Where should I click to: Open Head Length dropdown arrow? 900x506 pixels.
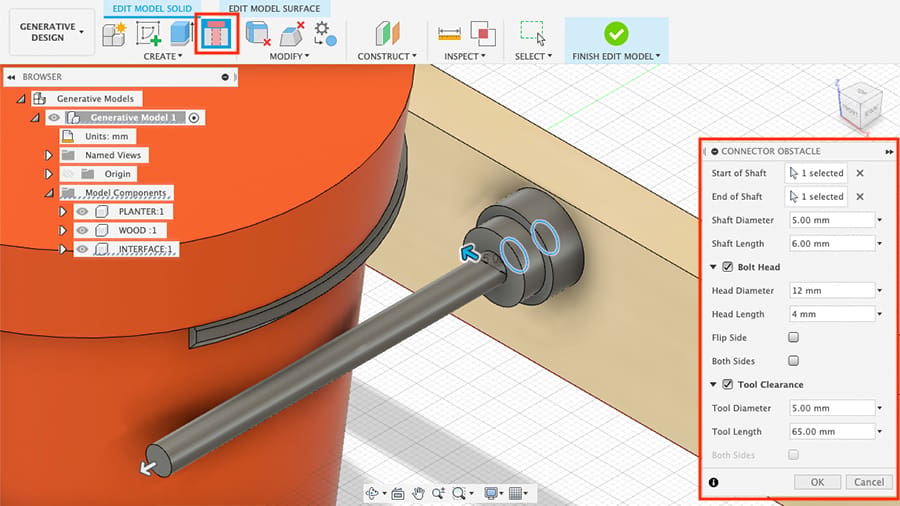(879, 314)
